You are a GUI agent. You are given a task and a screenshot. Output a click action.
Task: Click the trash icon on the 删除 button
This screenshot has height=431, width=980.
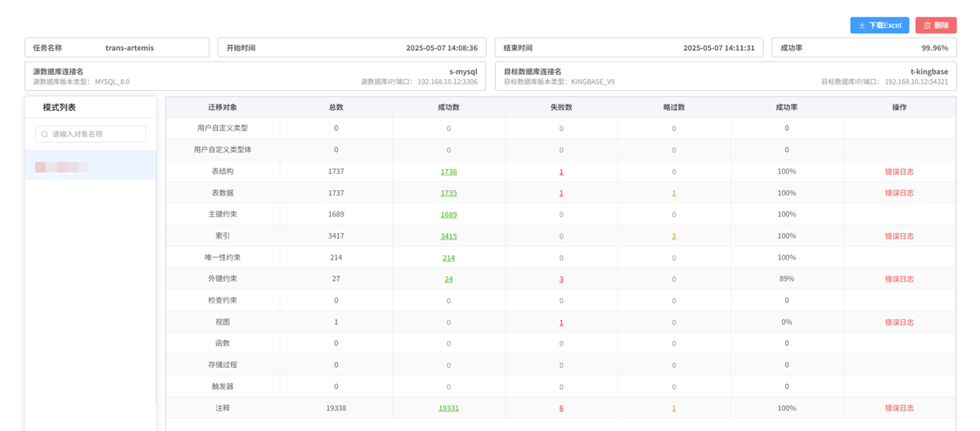click(926, 26)
